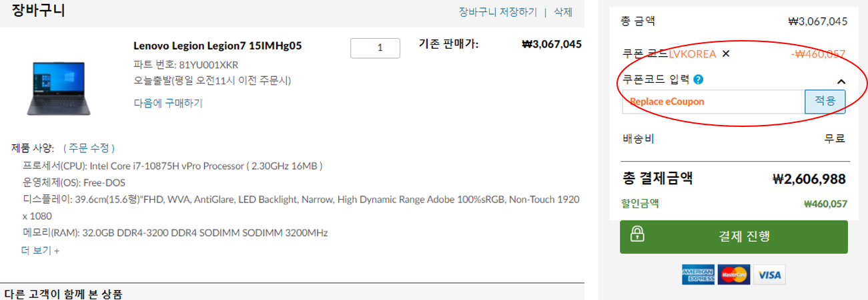Collapse the coupon code entry section chevron
The height and width of the screenshot is (300, 868).
click(841, 82)
